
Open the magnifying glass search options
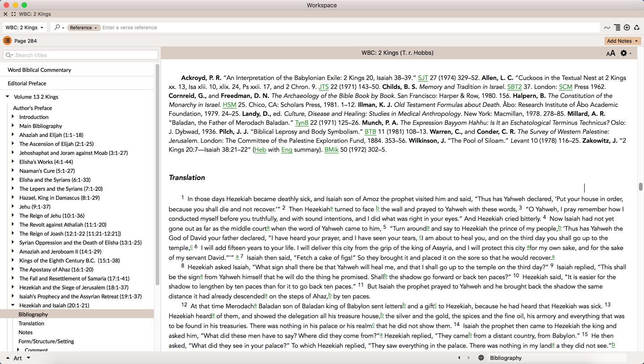(59, 27)
